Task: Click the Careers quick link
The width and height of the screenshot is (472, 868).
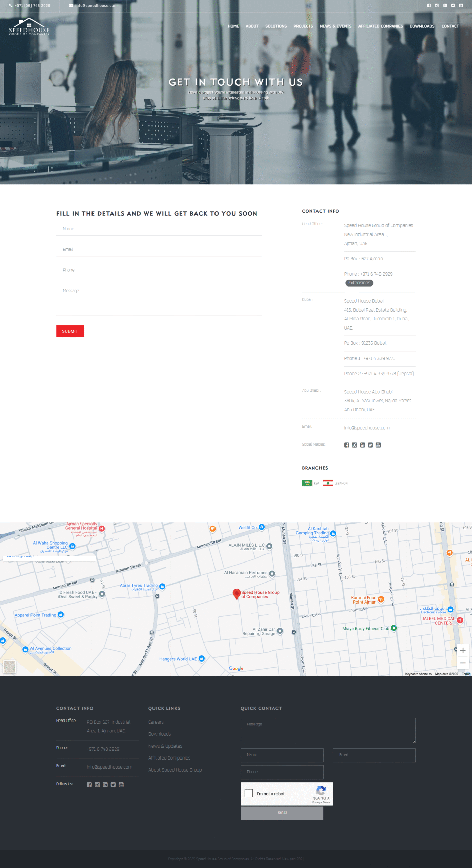Action: pos(156,722)
